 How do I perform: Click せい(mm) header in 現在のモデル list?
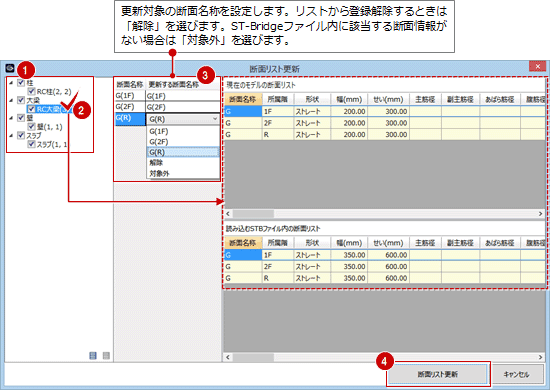[x=388, y=99]
